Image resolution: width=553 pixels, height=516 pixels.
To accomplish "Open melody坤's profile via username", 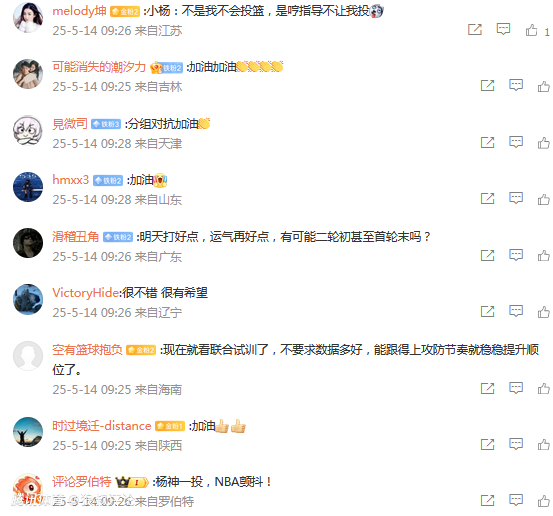I will pos(79,11).
